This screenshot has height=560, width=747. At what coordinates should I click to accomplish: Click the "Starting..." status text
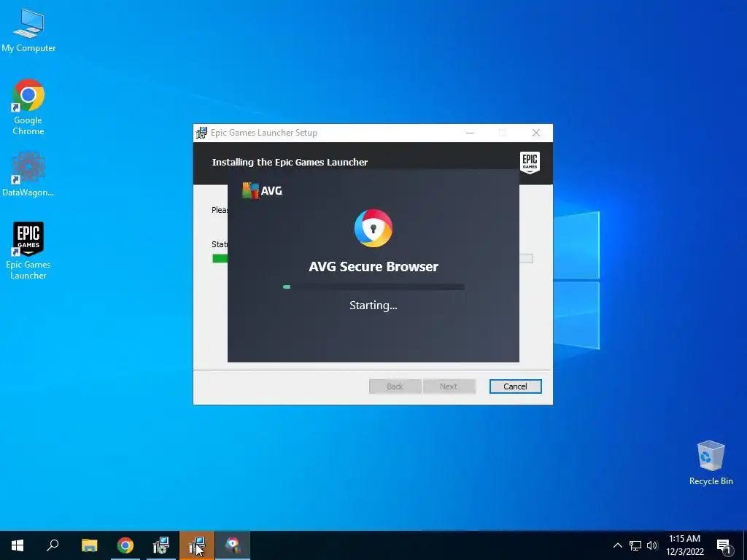coord(373,306)
